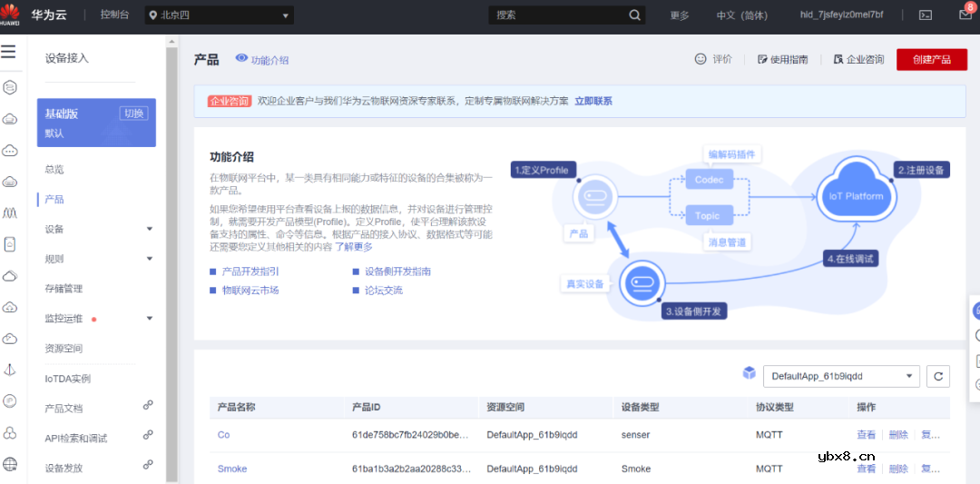
Task: Open the Smoke product link
Action: click(x=232, y=469)
